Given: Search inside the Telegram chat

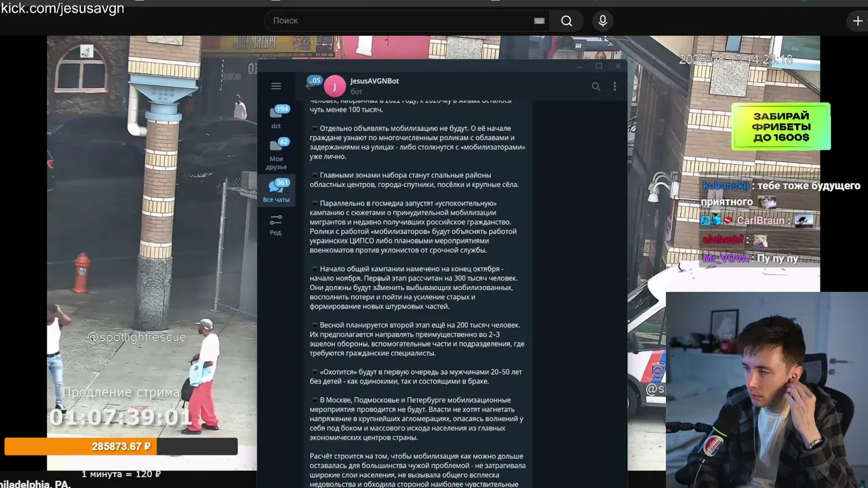Looking at the screenshot, I should click(x=595, y=86).
